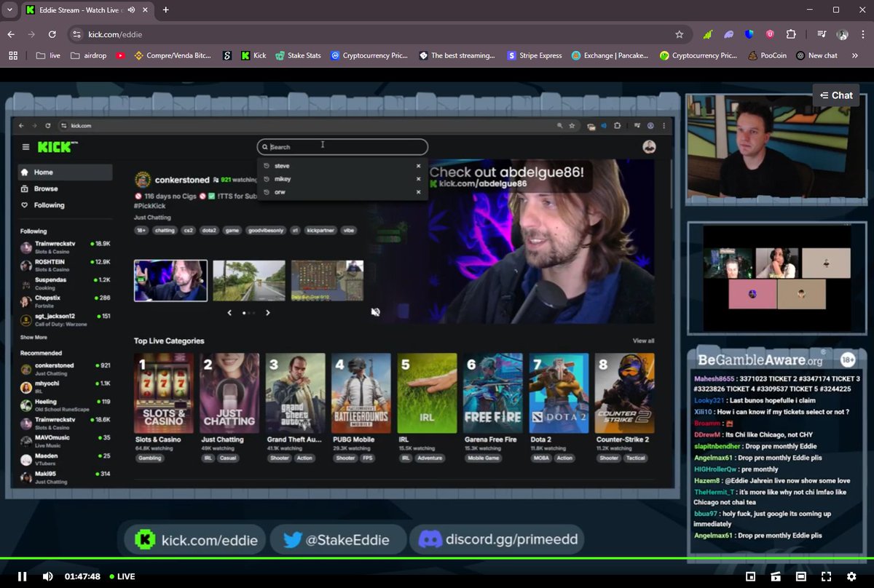Open a new browser tab

pos(166,10)
